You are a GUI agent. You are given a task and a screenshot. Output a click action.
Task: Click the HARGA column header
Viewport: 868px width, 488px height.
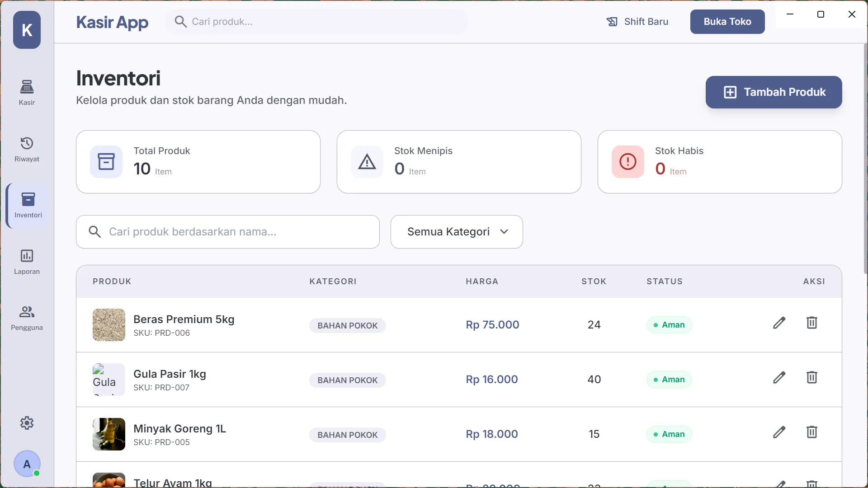point(482,282)
